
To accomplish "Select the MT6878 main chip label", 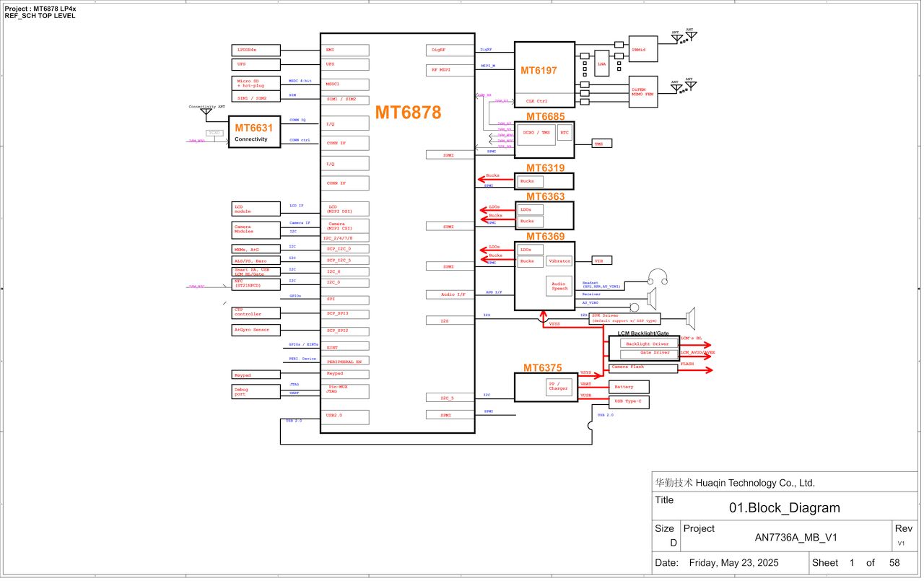I will coord(408,113).
